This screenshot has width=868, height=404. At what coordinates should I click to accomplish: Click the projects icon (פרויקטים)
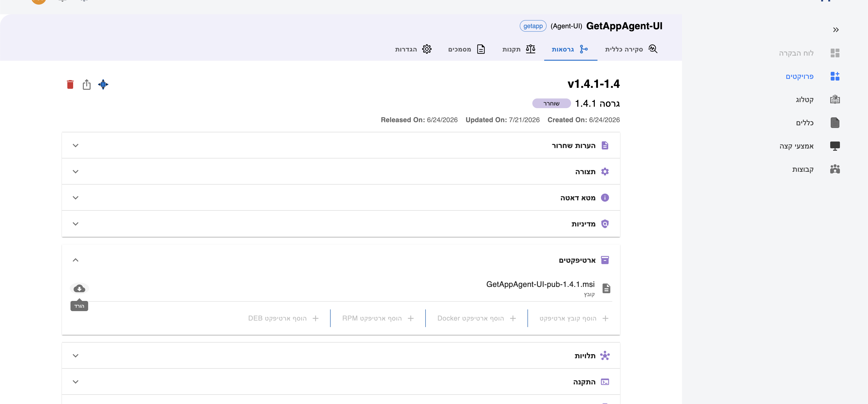835,76
